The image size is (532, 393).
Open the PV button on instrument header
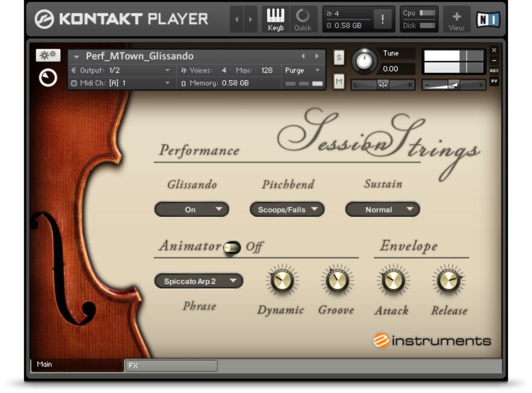[494, 81]
